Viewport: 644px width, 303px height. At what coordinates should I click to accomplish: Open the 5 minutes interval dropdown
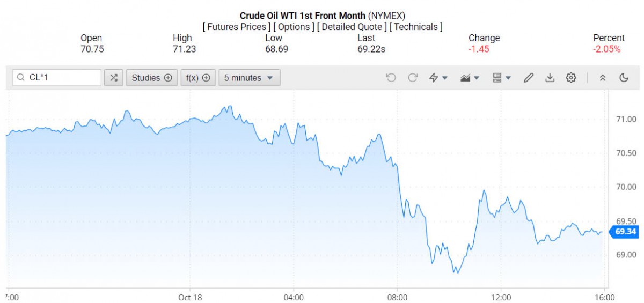(x=249, y=78)
